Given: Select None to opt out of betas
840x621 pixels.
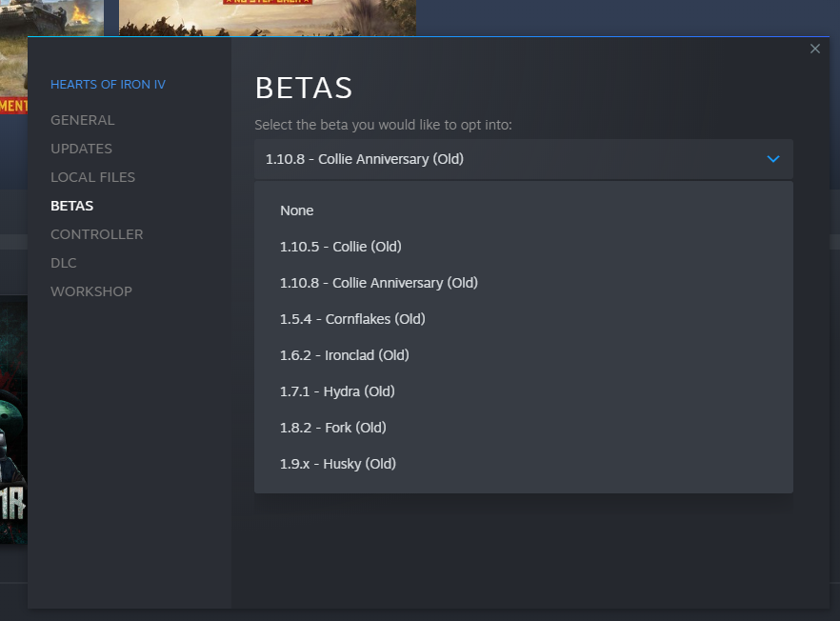Looking at the screenshot, I should coord(296,210).
